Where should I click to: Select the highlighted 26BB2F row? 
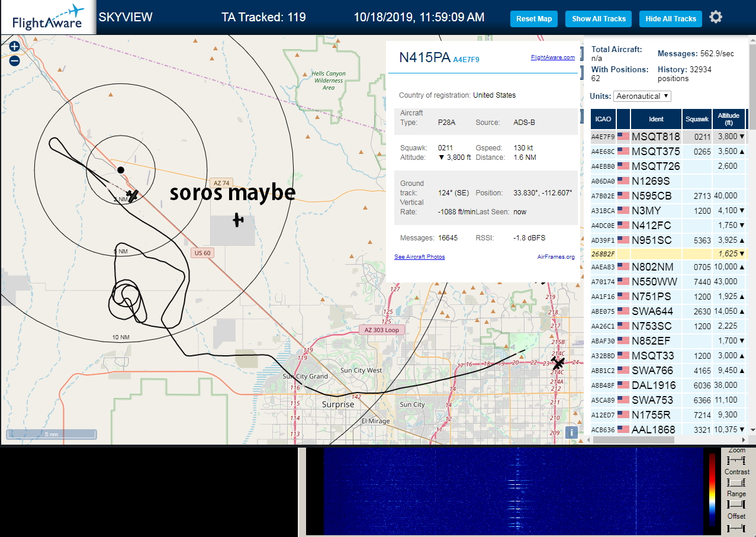668,253
